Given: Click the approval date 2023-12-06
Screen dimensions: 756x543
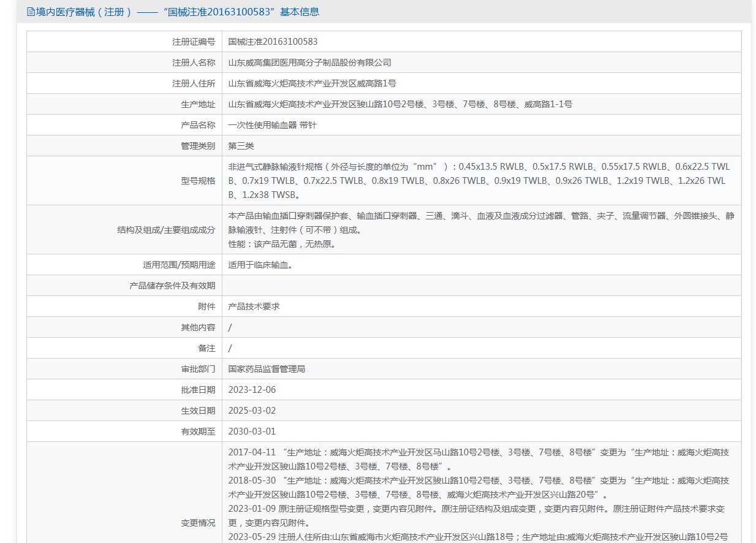Looking at the screenshot, I should (252, 390).
